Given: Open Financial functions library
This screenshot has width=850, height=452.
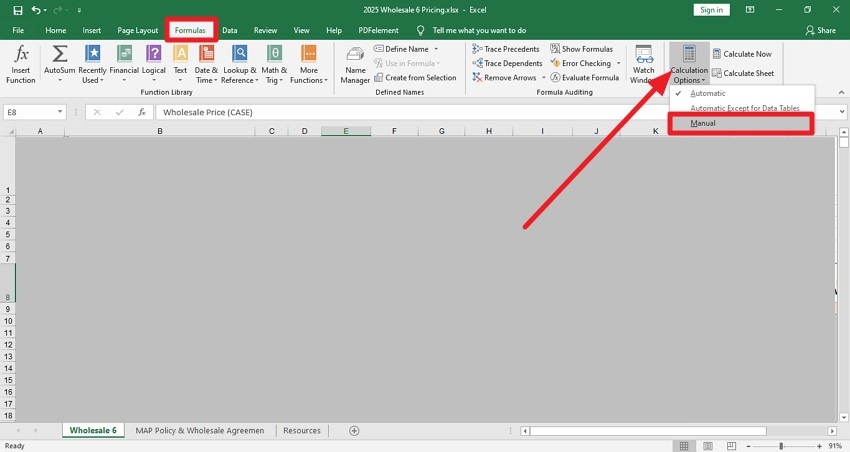Looking at the screenshot, I should click(x=124, y=64).
